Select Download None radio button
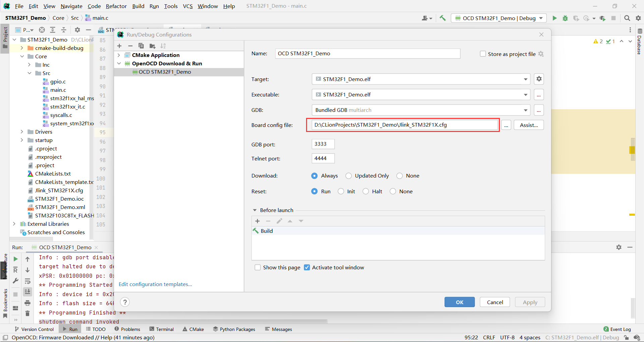This screenshot has width=644, height=342. 400,176
